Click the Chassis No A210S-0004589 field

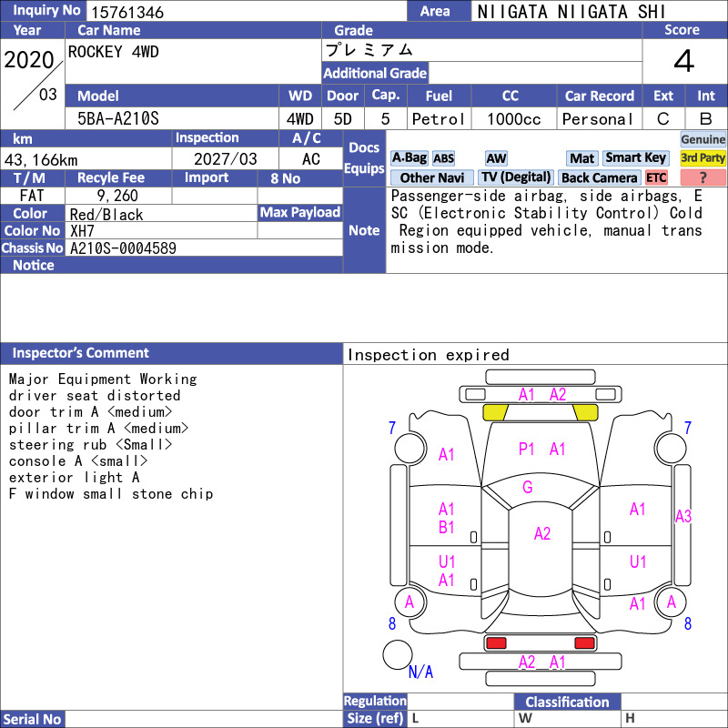(x=204, y=248)
